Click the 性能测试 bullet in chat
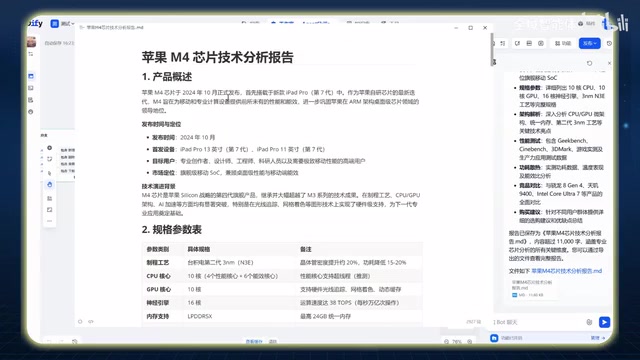The image size is (640, 360). pos(561,149)
